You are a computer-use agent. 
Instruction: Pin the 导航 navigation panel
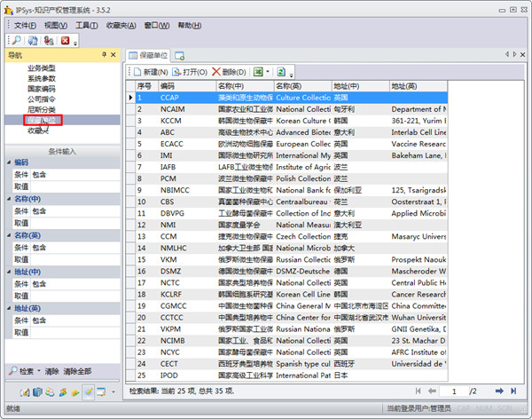pos(104,54)
